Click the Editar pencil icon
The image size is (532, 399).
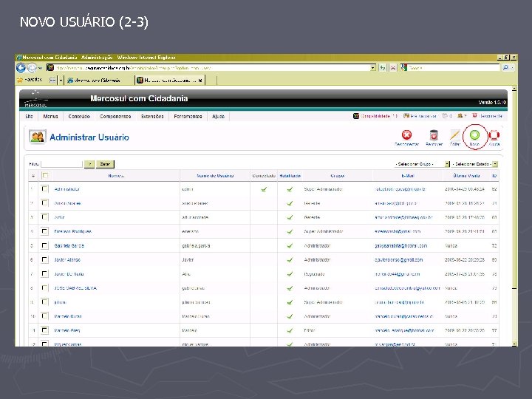coord(454,135)
